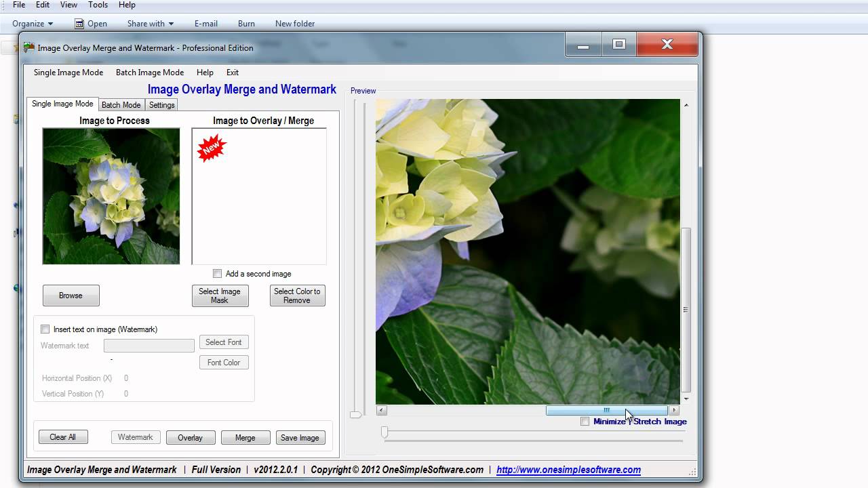Image resolution: width=868 pixels, height=488 pixels.
Task: Open Explorer's View menu
Action: (x=68, y=5)
